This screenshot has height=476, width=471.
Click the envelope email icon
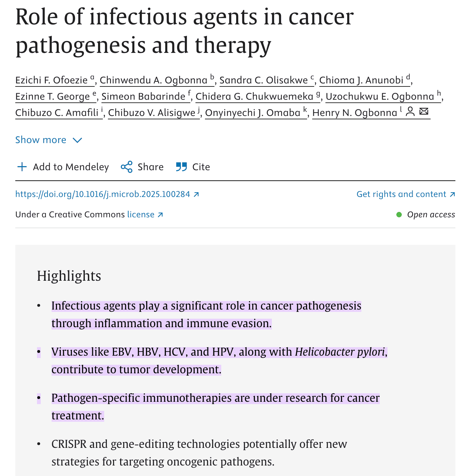[x=424, y=111]
